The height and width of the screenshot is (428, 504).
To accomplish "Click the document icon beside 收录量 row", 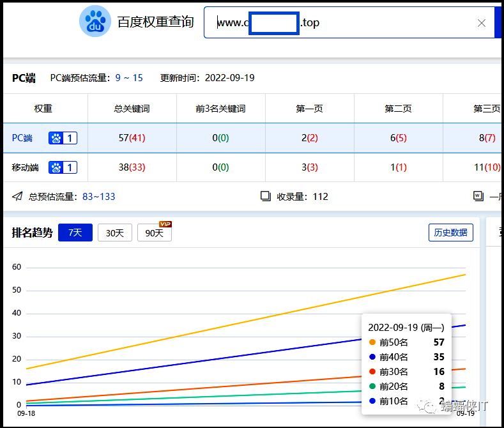I will point(478,196).
